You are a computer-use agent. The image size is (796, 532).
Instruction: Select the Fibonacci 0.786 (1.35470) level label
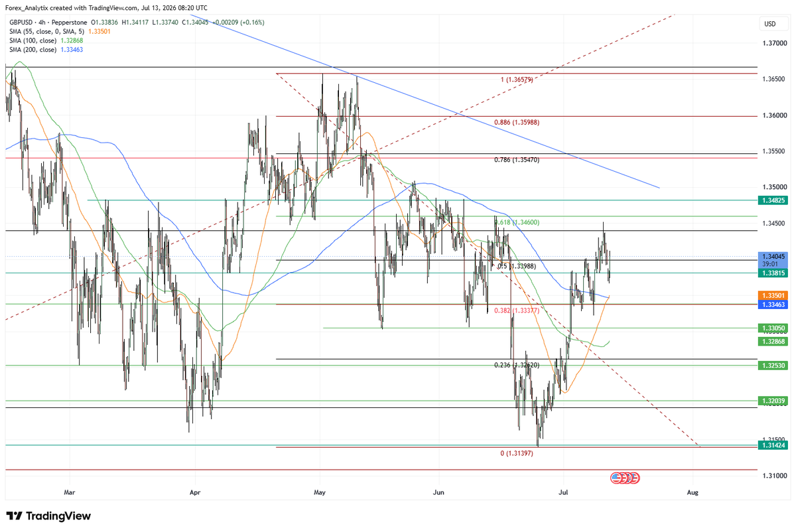(x=516, y=160)
